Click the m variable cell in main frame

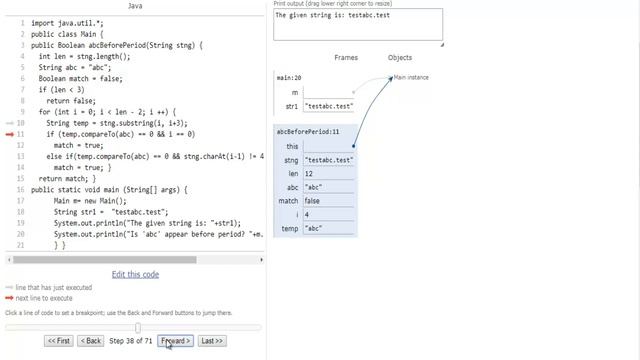click(329, 92)
